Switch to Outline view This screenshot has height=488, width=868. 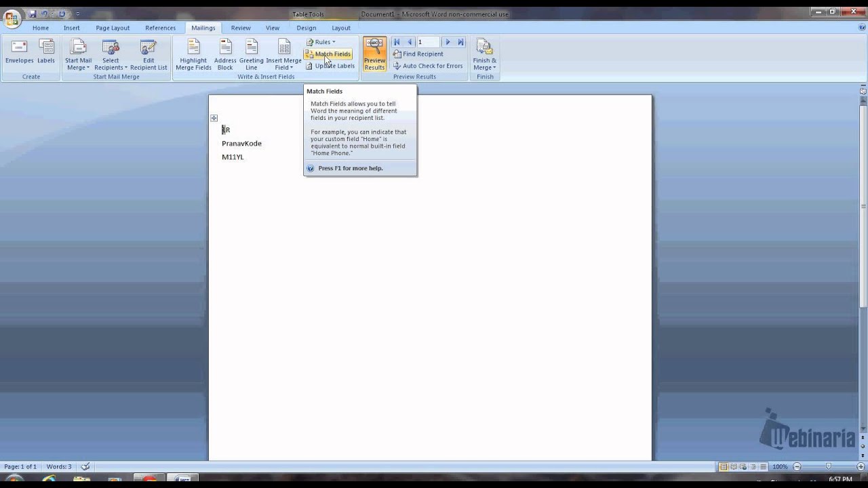[x=753, y=467]
